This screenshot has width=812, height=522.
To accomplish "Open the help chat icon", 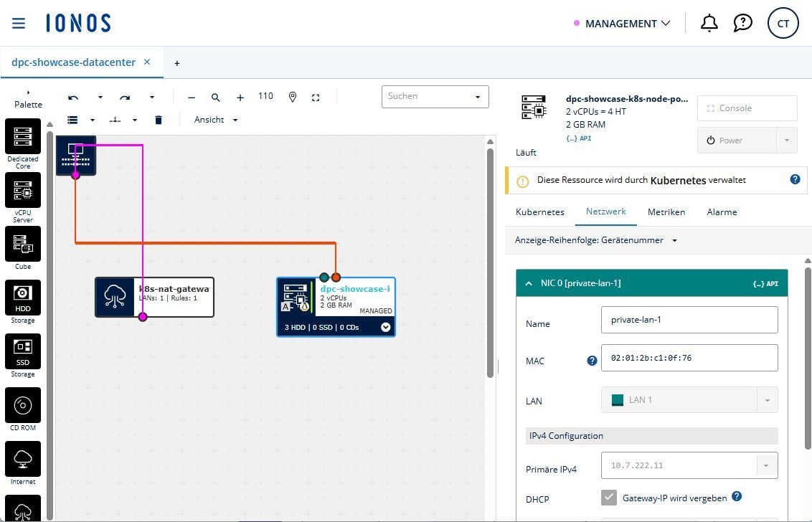I will click(x=742, y=24).
